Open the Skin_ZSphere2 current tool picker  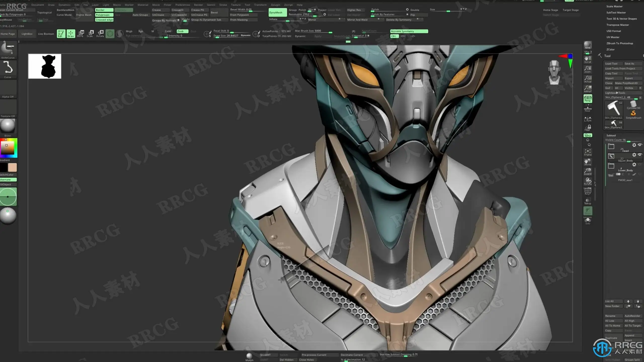[x=613, y=110]
